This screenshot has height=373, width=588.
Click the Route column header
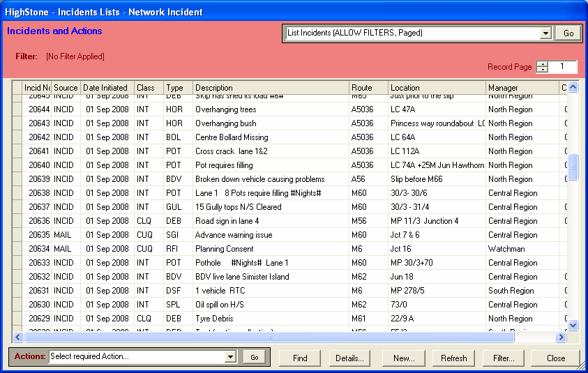[x=368, y=88]
